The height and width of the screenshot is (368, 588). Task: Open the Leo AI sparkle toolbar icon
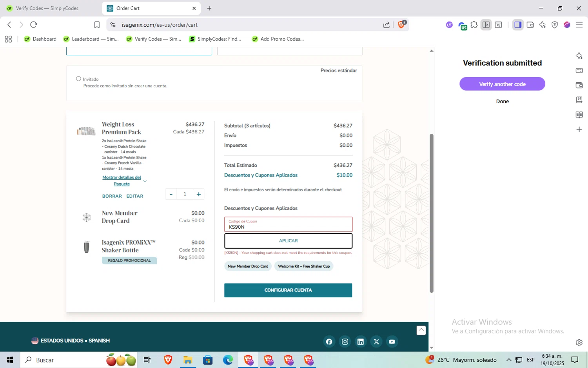click(543, 25)
